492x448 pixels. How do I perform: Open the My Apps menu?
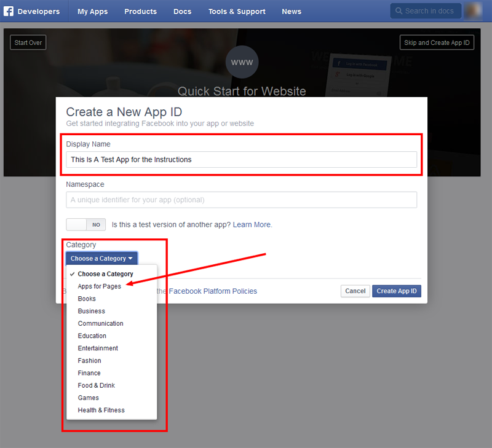tap(93, 11)
